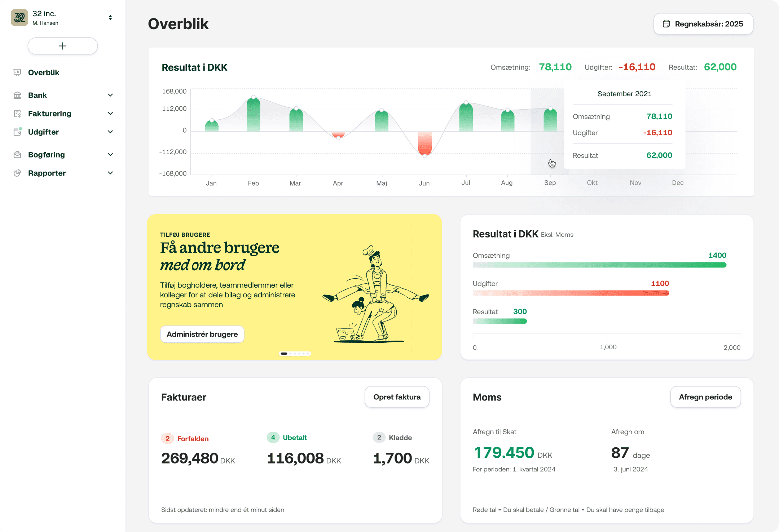Click the Fakturering invoice icon
The width and height of the screenshot is (779, 532).
tap(17, 114)
